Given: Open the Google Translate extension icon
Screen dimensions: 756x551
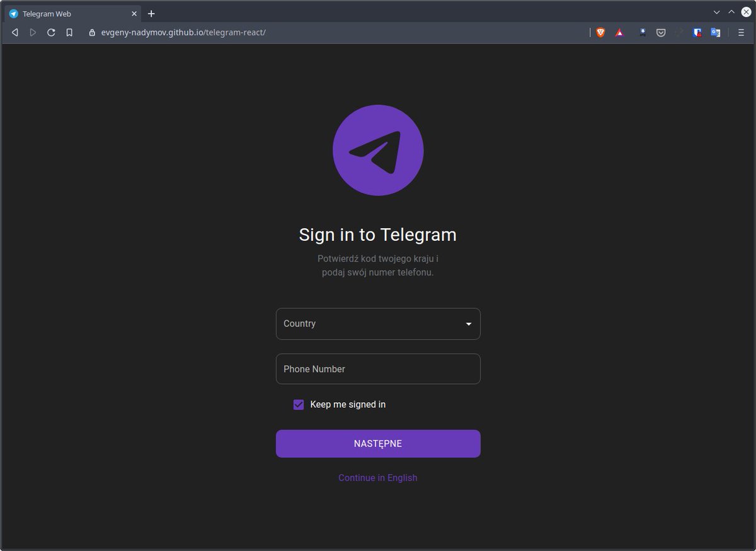Looking at the screenshot, I should 716,32.
